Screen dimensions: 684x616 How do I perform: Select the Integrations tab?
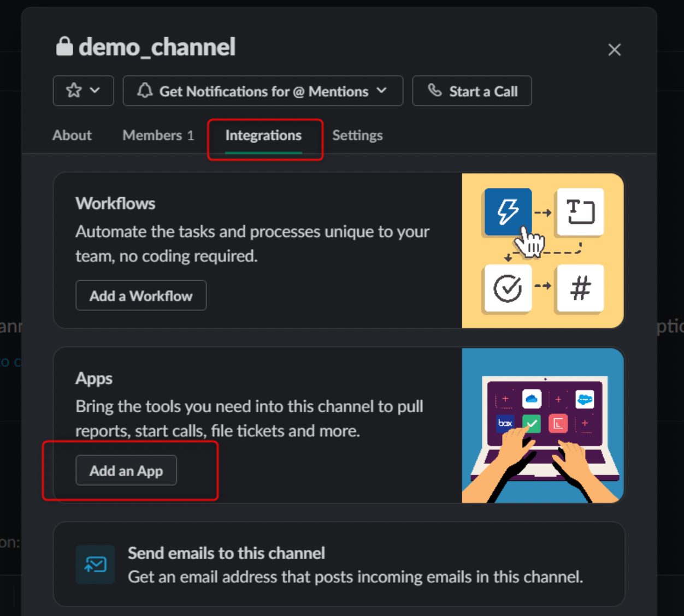coord(263,135)
